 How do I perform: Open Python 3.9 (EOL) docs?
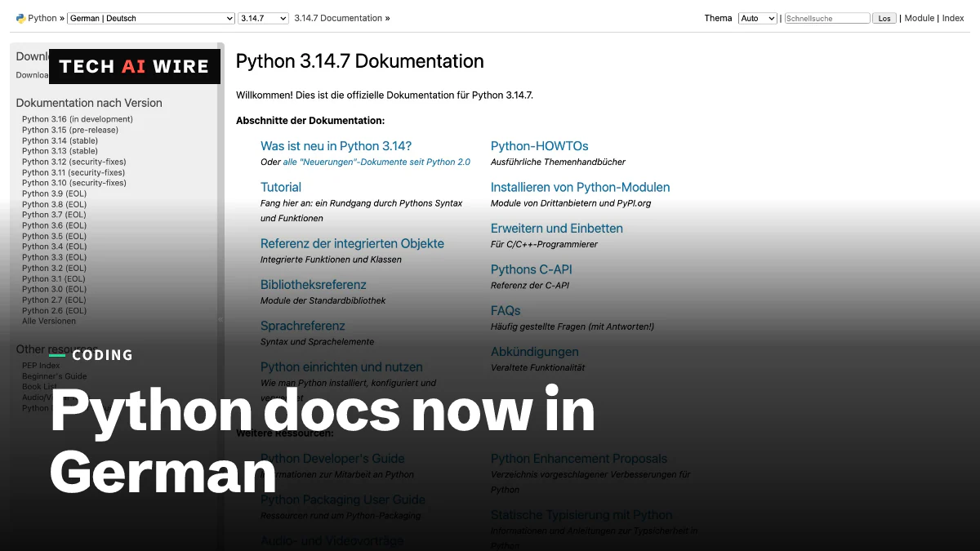[x=54, y=193]
